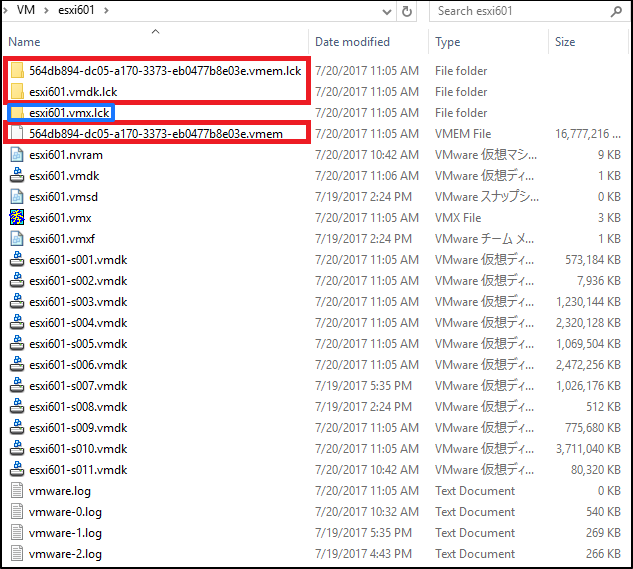This screenshot has width=633, height=569.
Task: Select file name 564db894-...vmem.lck
Action: (165, 71)
